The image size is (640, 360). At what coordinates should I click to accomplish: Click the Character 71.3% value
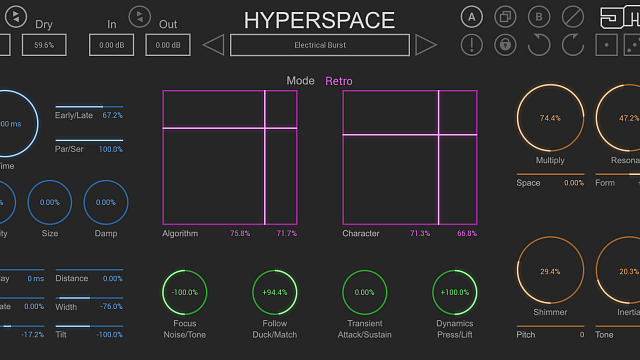[420, 233]
